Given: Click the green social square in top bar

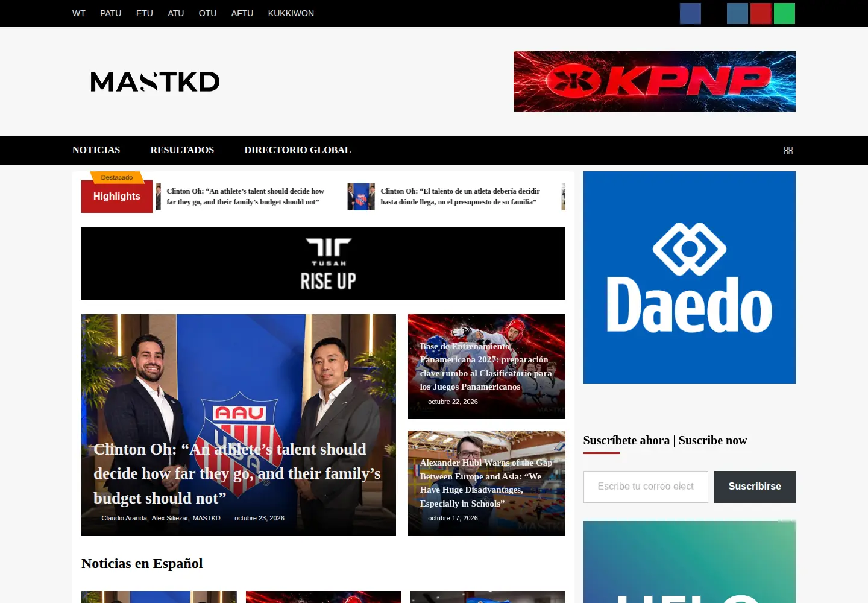Looking at the screenshot, I should coord(784,13).
